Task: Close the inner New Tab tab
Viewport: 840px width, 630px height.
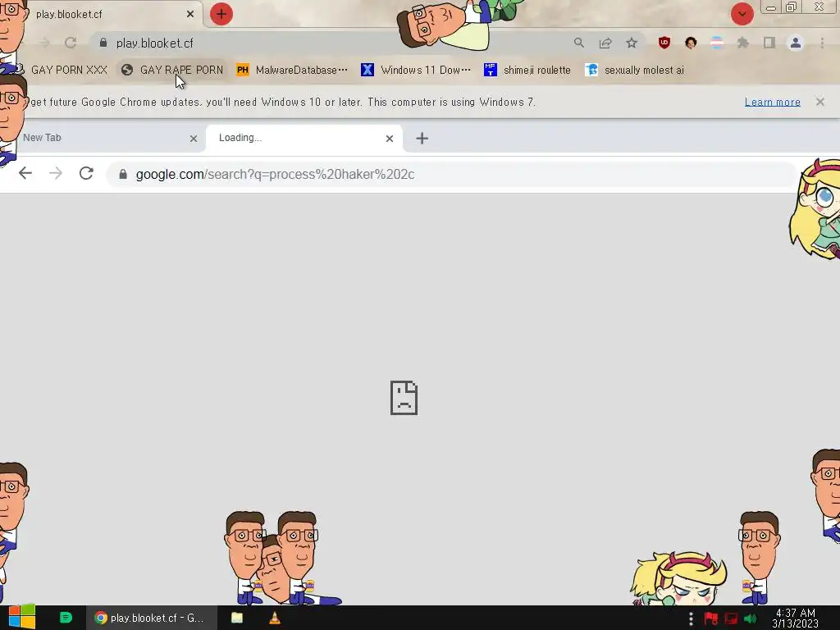Action: (194, 139)
